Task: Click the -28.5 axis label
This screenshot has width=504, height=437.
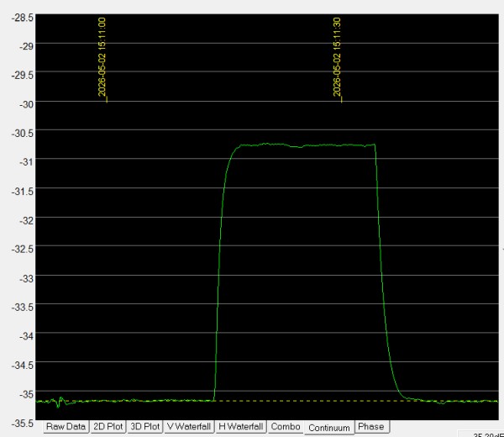Action: [x=22, y=18]
